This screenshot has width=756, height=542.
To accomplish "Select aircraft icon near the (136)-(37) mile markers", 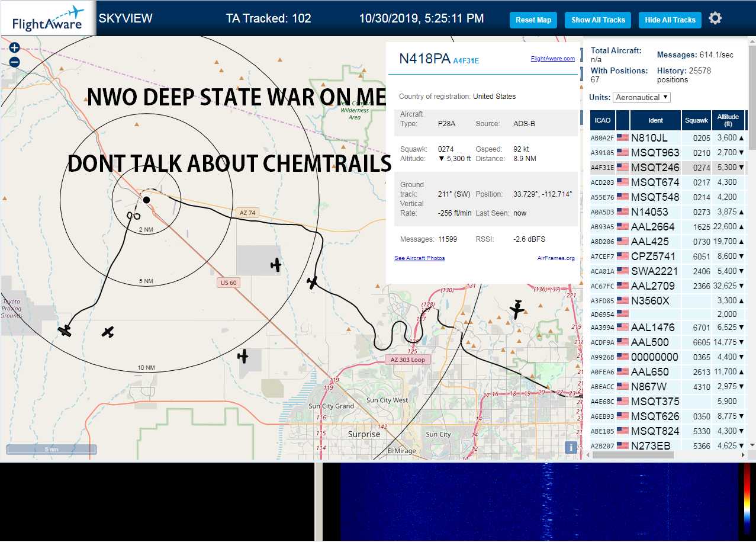I will [x=517, y=309].
